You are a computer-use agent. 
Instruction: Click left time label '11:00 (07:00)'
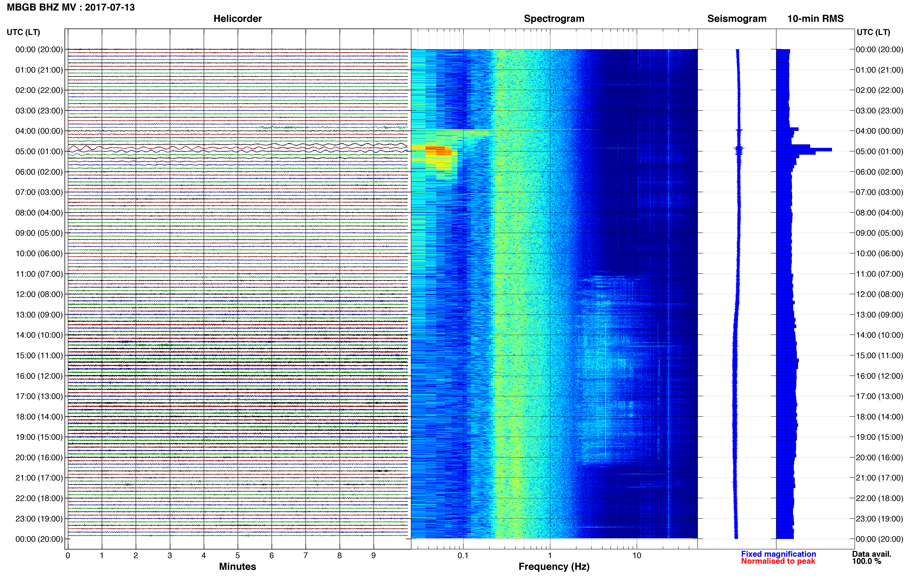[39, 274]
